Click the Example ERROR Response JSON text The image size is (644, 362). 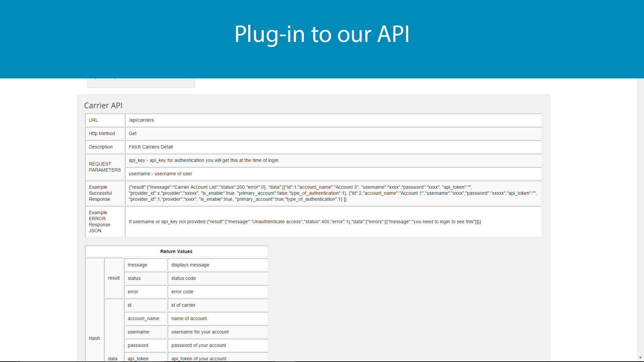[x=305, y=222]
